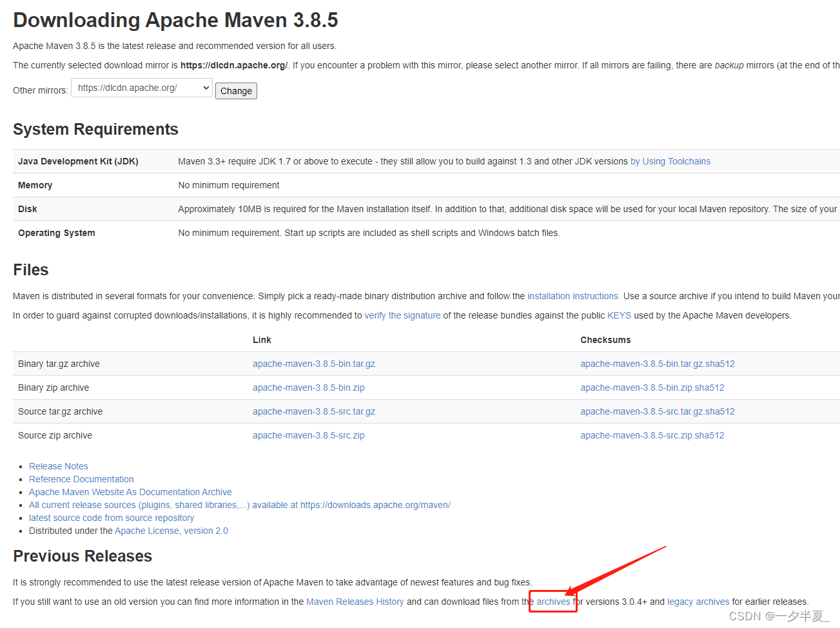This screenshot has width=840, height=628.
Task: Open the Release Notes link
Action: [x=59, y=466]
